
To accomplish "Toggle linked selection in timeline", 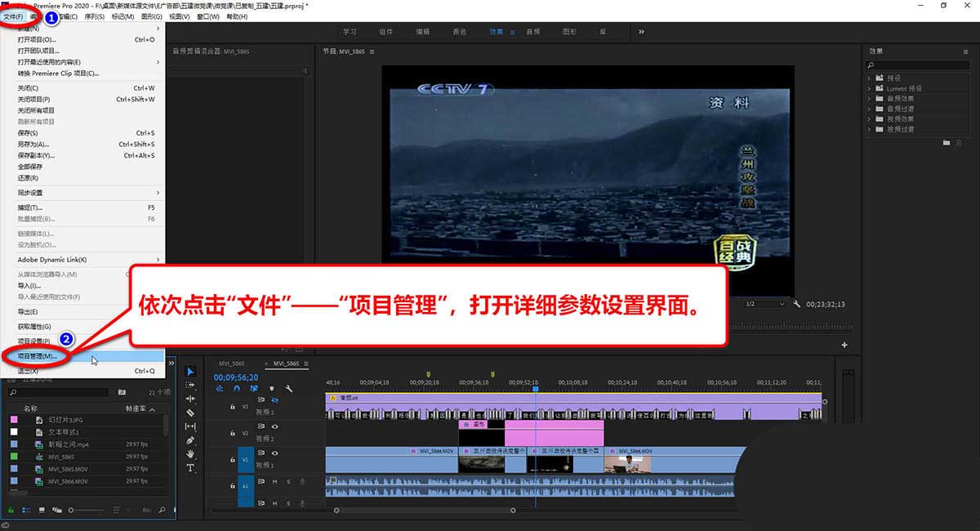I will [x=254, y=389].
